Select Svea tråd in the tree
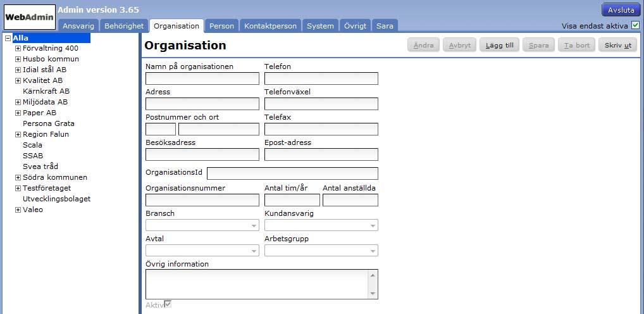 click(x=40, y=166)
